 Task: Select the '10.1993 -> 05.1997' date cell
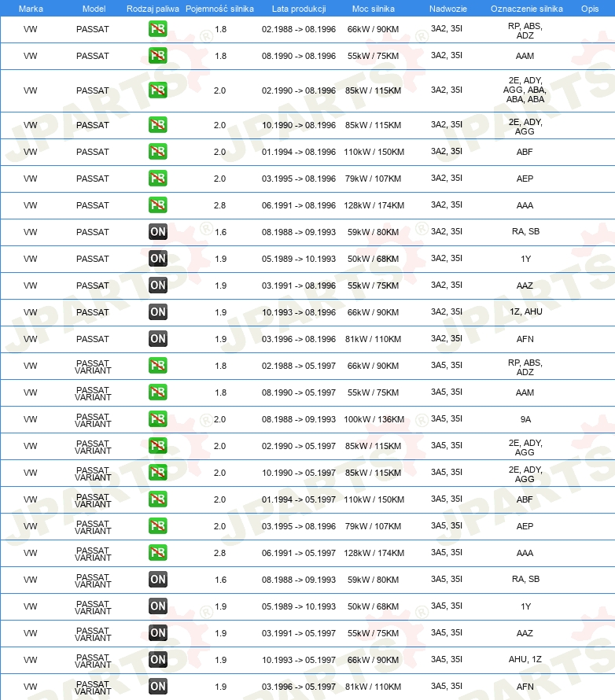pos(299,660)
